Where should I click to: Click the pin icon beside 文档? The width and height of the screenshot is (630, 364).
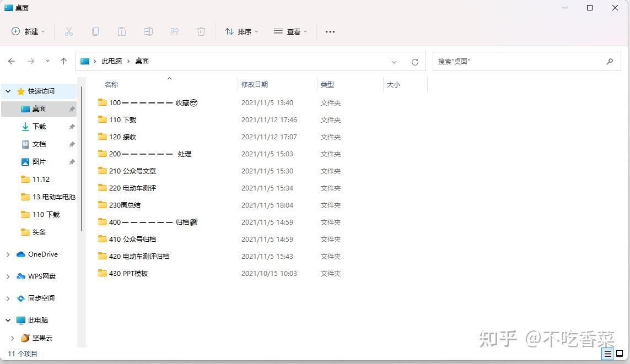click(x=72, y=144)
